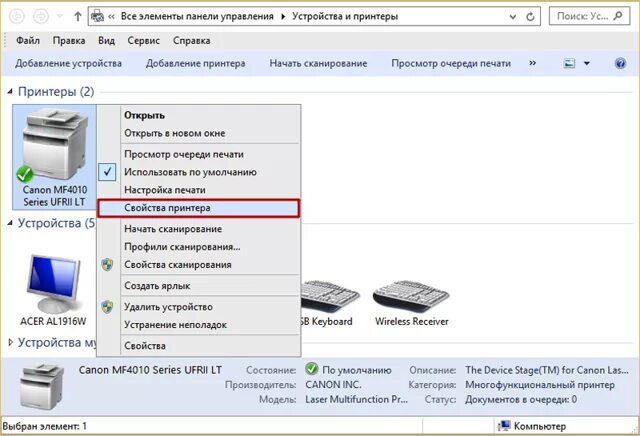
Task: Choose Устранение неполадок in context menu
Action: click(199, 325)
